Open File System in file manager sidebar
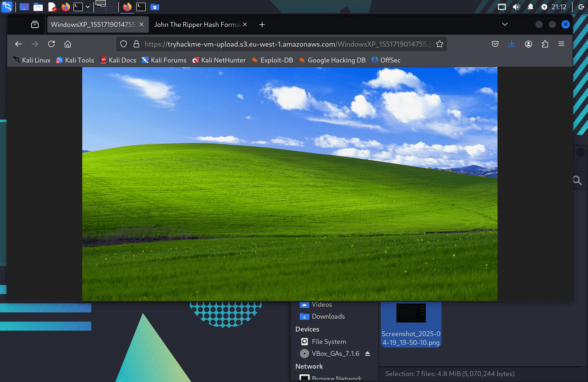 [323, 342]
